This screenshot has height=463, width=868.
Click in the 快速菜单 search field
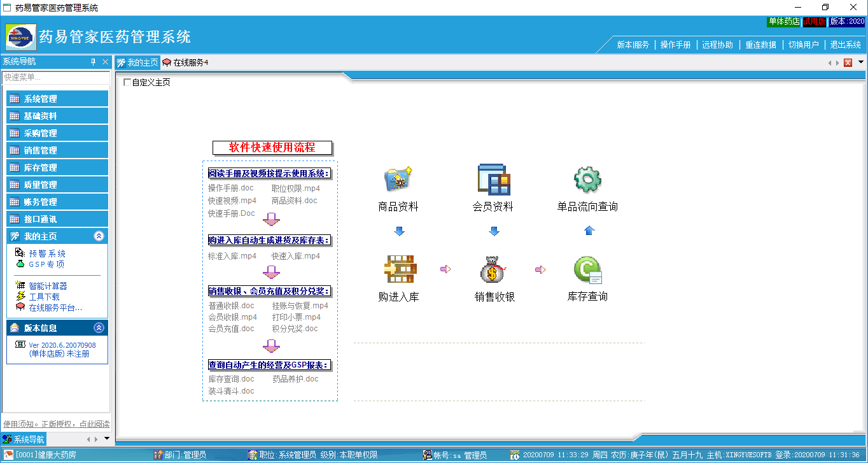coord(56,77)
